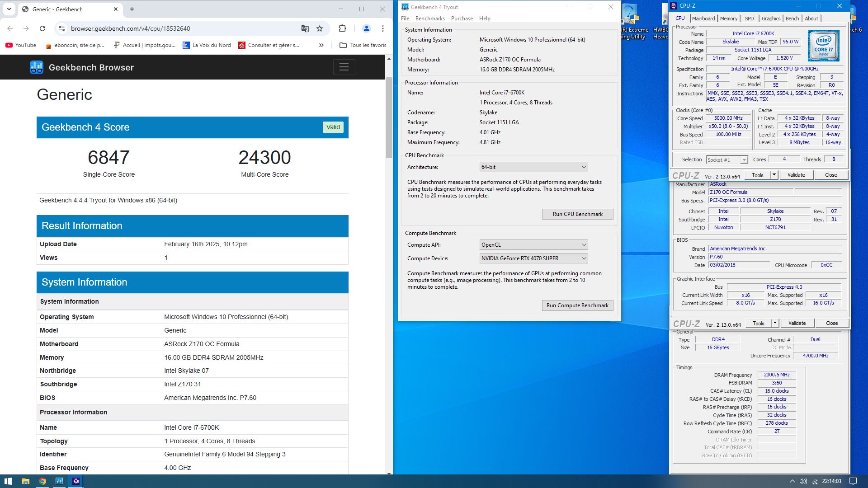This screenshot has height=488, width=868.
Task: Open File Explorer from the taskbar
Action: (25, 481)
